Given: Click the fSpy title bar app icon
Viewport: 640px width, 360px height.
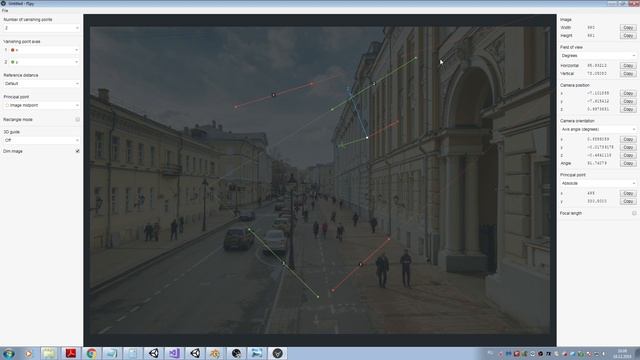Looking at the screenshot, I should (3, 3).
